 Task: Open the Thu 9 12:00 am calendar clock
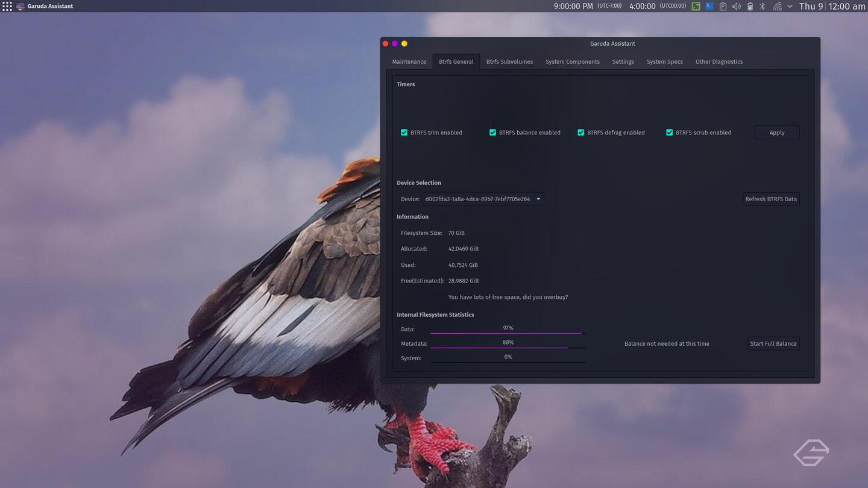pyautogui.click(x=832, y=6)
